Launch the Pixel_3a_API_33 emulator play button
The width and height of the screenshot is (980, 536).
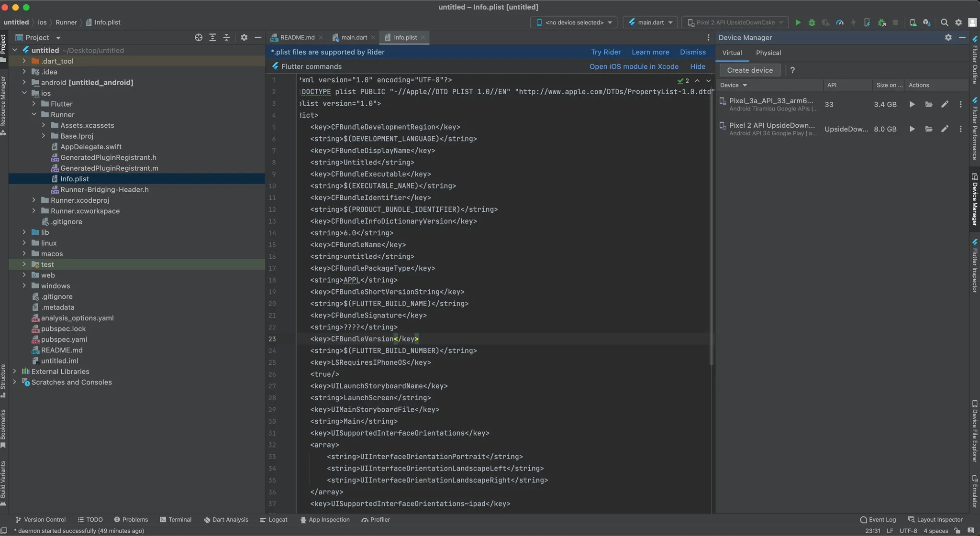click(x=912, y=104)
